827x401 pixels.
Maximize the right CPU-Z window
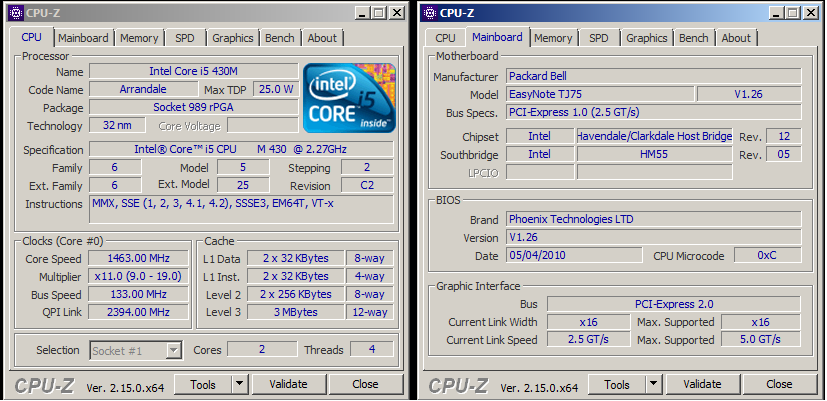(x=793, y=13)
